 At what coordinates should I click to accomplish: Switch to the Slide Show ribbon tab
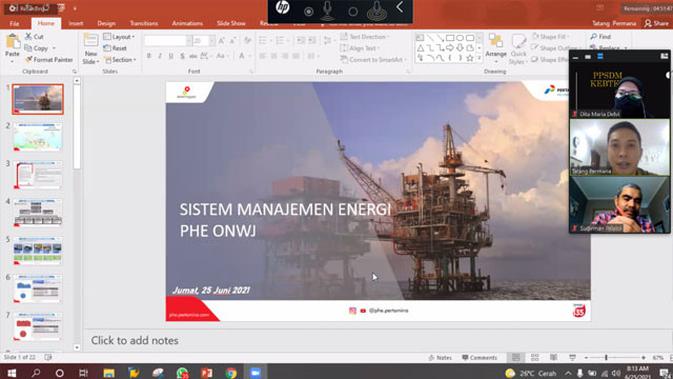[231, 24]
